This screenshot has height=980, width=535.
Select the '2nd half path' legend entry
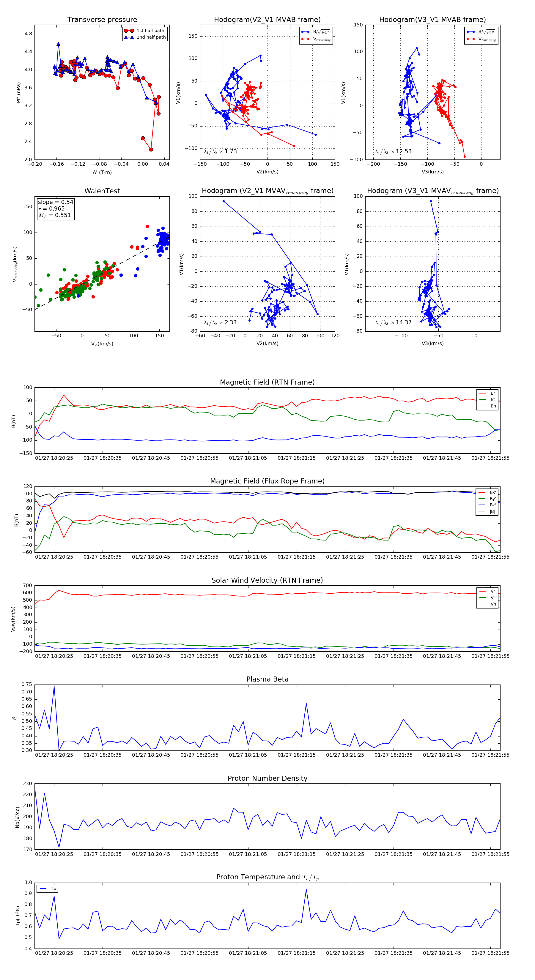(145, 37)
